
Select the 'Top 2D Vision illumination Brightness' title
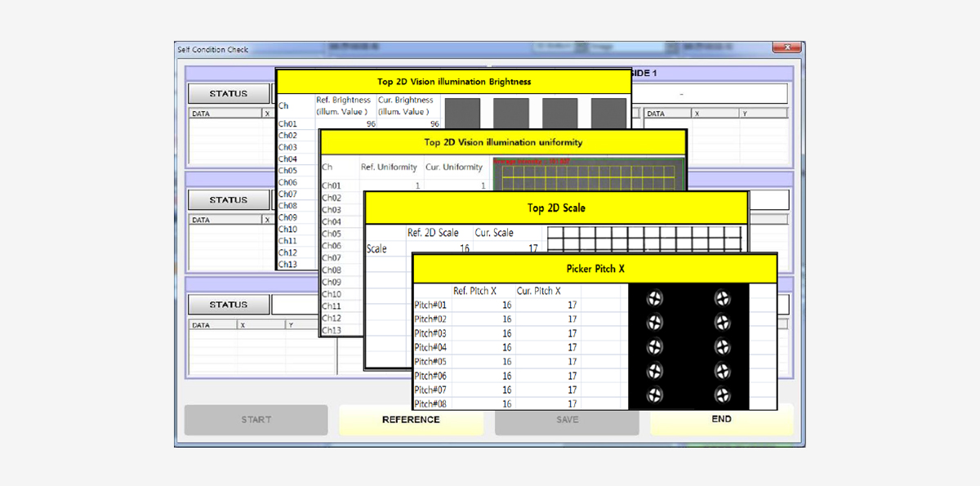point(454,82)
